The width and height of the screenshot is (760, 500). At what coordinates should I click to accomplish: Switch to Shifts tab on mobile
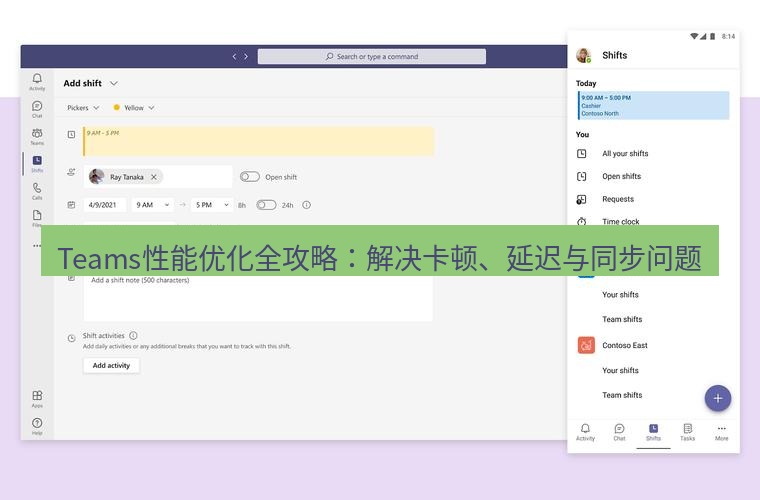653,432
